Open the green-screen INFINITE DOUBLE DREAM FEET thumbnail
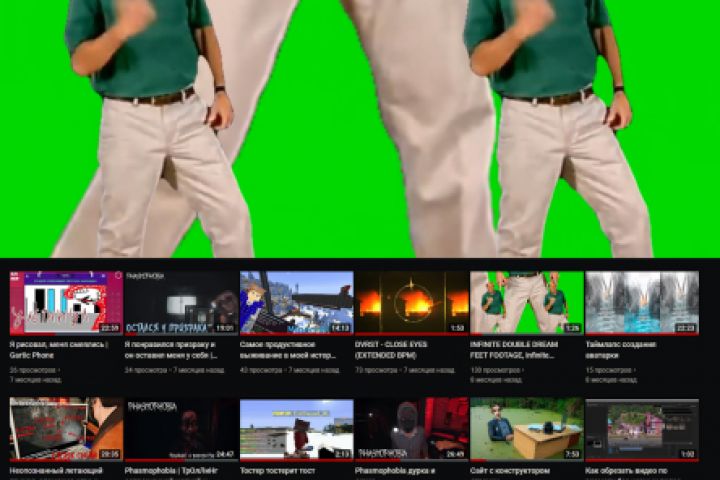The width and height of the screenshot is (720, 480). [527, 302]
